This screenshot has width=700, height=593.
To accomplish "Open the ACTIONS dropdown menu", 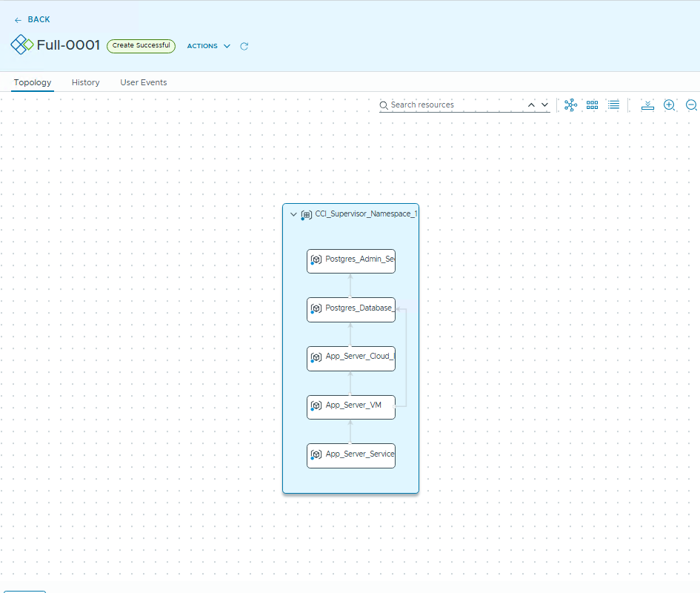I will [208, 46].
